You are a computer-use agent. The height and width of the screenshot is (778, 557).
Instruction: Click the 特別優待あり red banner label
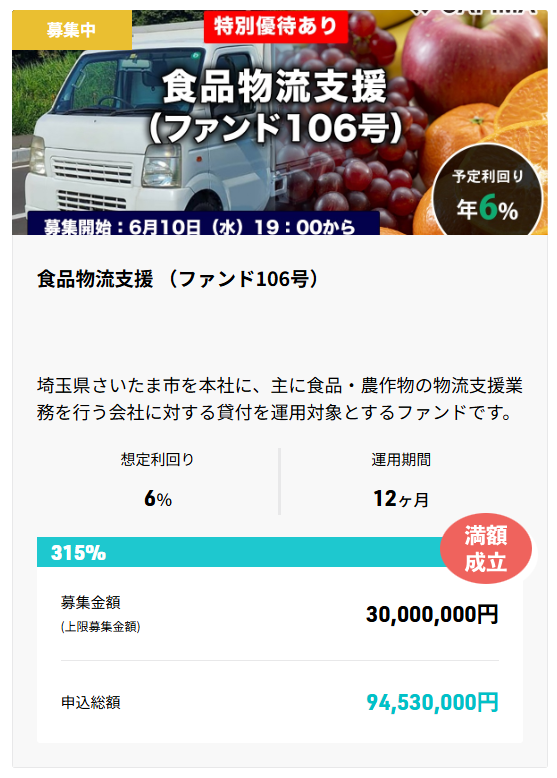coord(276,26)
